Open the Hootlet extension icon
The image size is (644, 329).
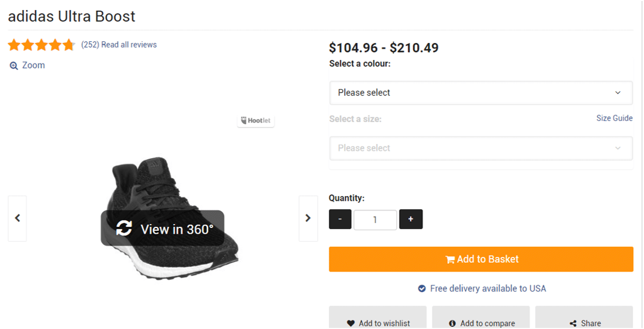(x=244, y=121)
